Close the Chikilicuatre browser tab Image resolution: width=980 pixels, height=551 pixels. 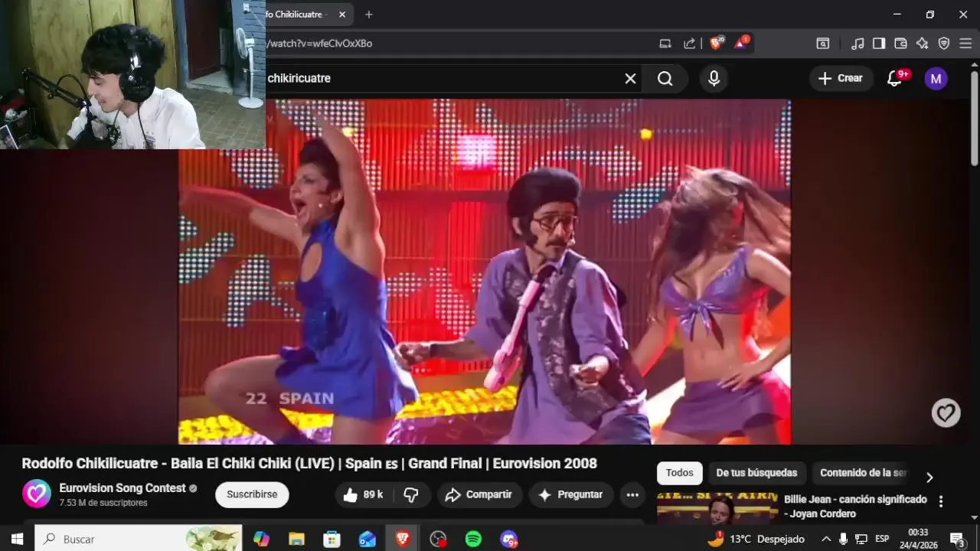click(342, 15)
